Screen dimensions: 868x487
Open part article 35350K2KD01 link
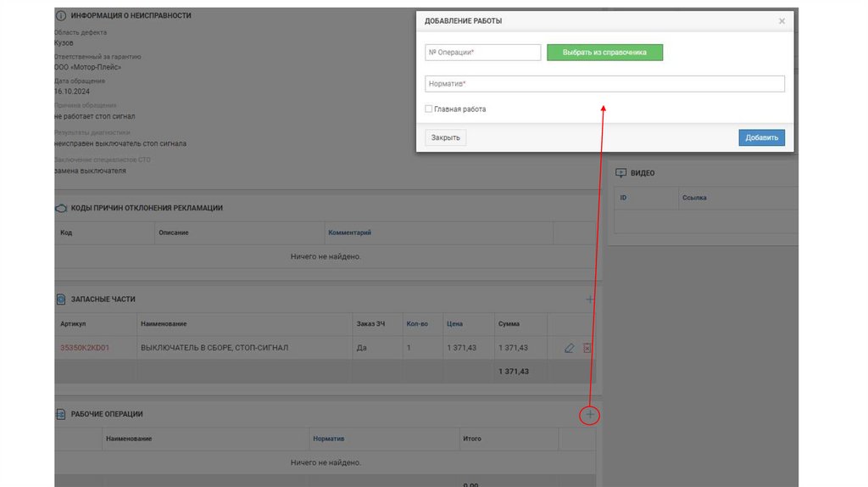85,348
